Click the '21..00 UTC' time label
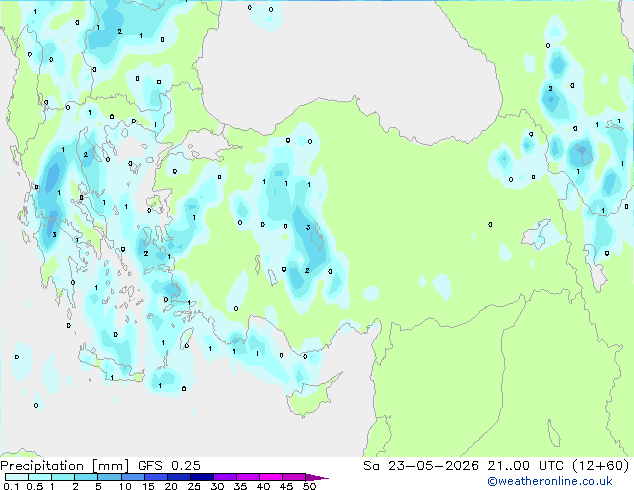634x490 pixels. point(526,466)
